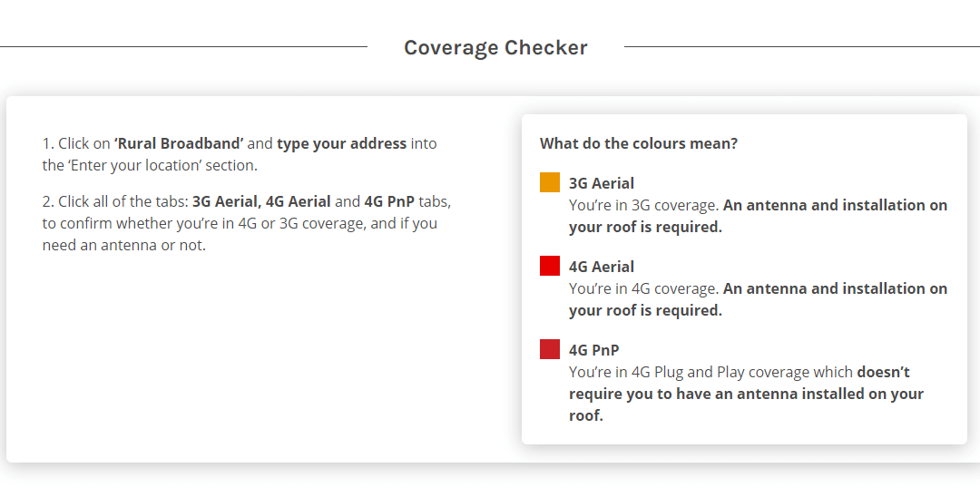Click the 'You're in 4G coverage' description

[x=643, y=289]
